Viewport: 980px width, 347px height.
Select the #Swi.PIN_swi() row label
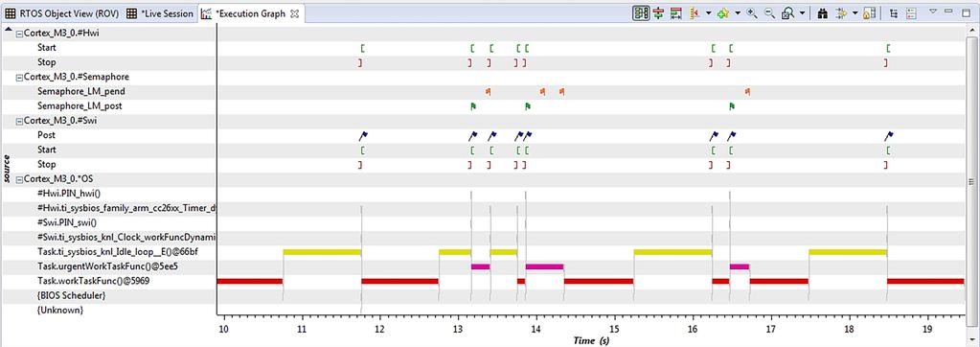pos(67,222)
